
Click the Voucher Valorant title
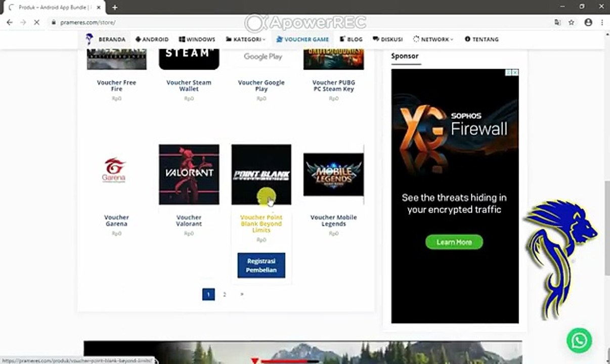coord(189,220)
